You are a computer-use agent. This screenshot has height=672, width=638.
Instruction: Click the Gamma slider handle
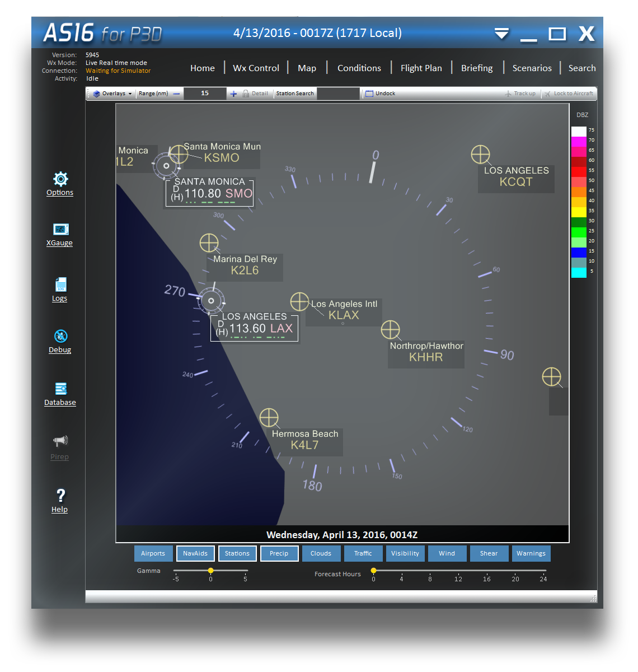tap(210, 571)
